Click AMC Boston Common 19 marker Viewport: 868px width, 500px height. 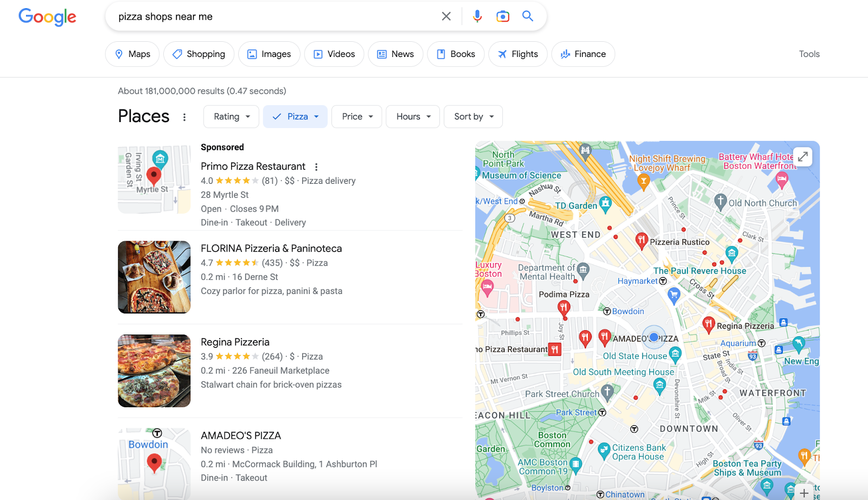576,465
